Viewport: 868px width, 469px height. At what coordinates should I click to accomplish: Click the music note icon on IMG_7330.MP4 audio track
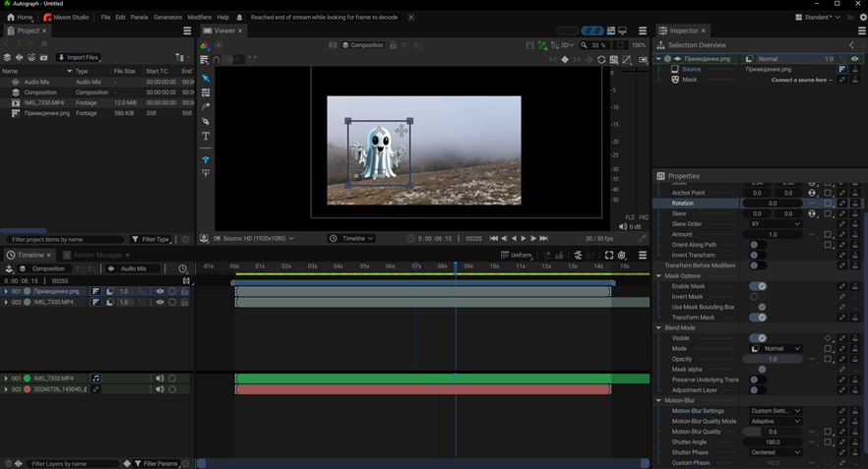pyautogui.click(x=95, y=379)
